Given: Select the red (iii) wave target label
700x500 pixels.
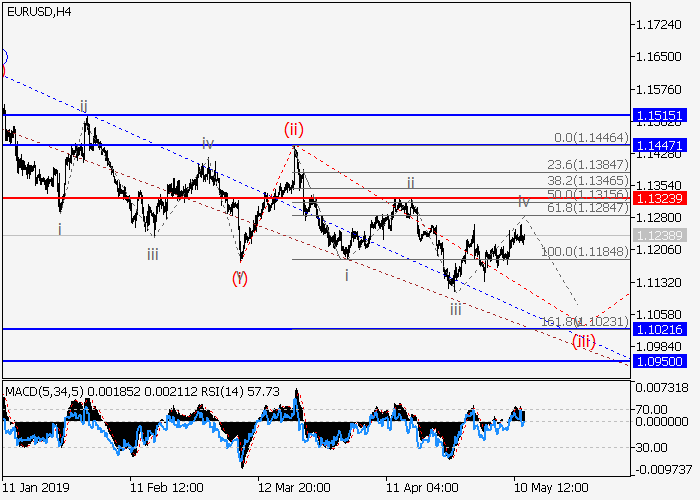Looking at the screenshot, I should (x=584, y=342).
